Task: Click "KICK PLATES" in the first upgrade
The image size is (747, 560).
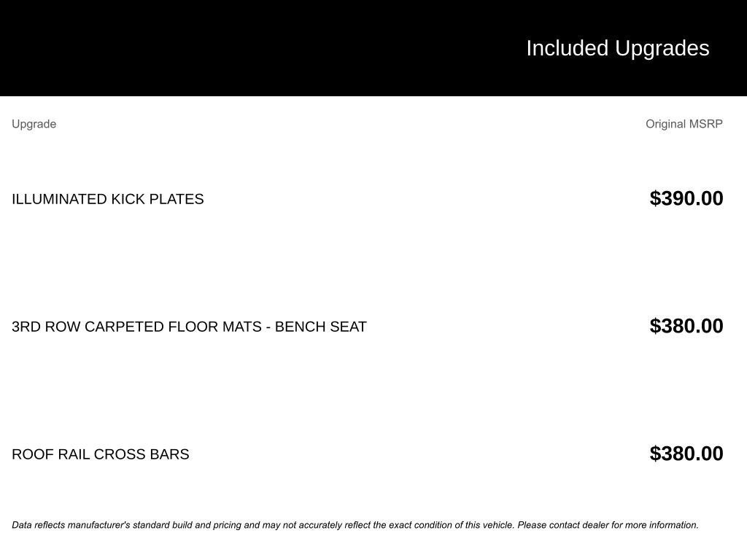Action: pos(157,199)
